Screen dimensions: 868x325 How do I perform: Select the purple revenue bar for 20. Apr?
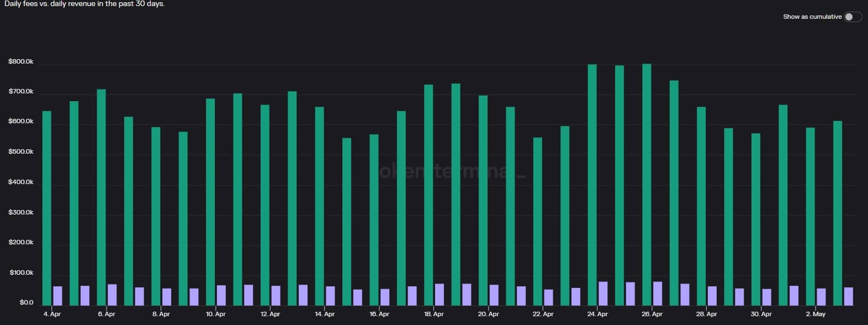(494, 295)
